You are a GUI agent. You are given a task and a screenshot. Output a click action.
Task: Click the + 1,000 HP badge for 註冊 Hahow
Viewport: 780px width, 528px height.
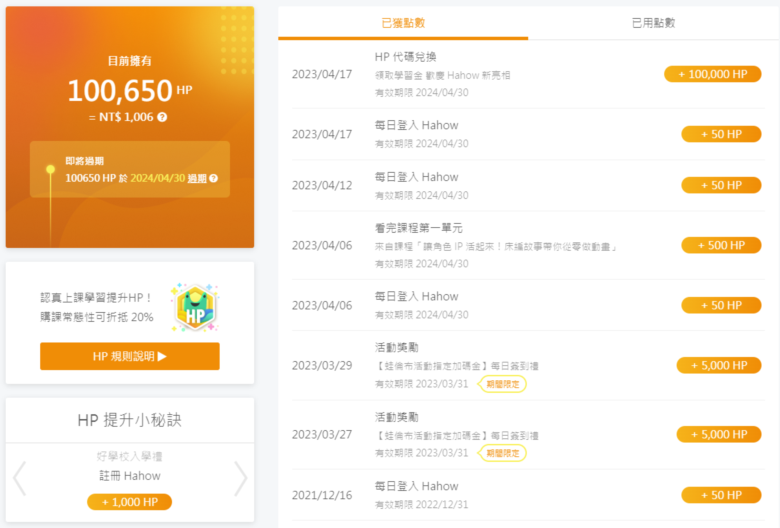tap(129, 502)
